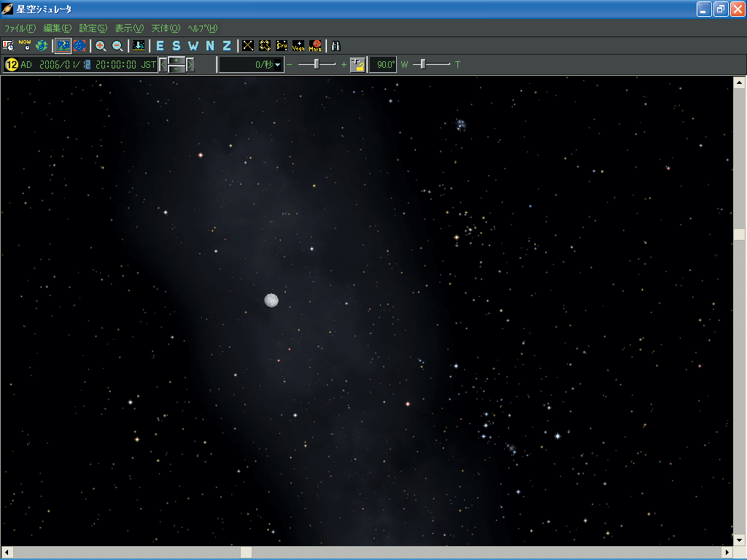
Task: Toggle constellation names Cru icon
Action: (282, 46)
